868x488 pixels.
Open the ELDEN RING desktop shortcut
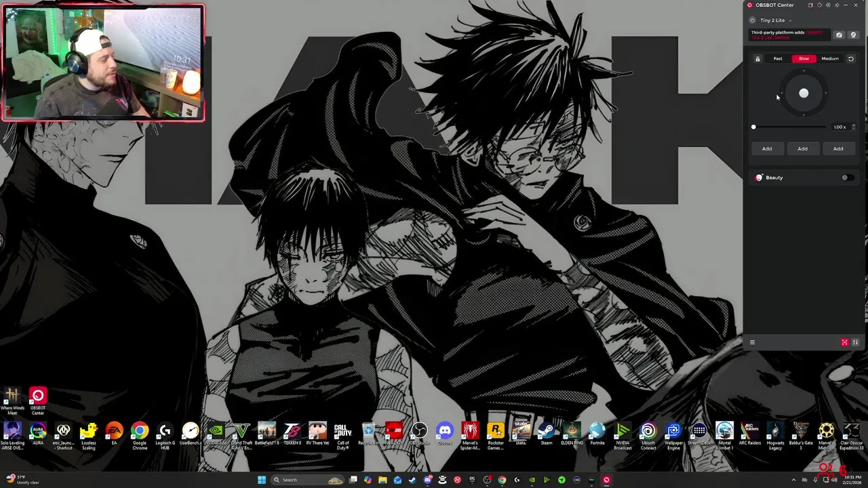(572, 434)
